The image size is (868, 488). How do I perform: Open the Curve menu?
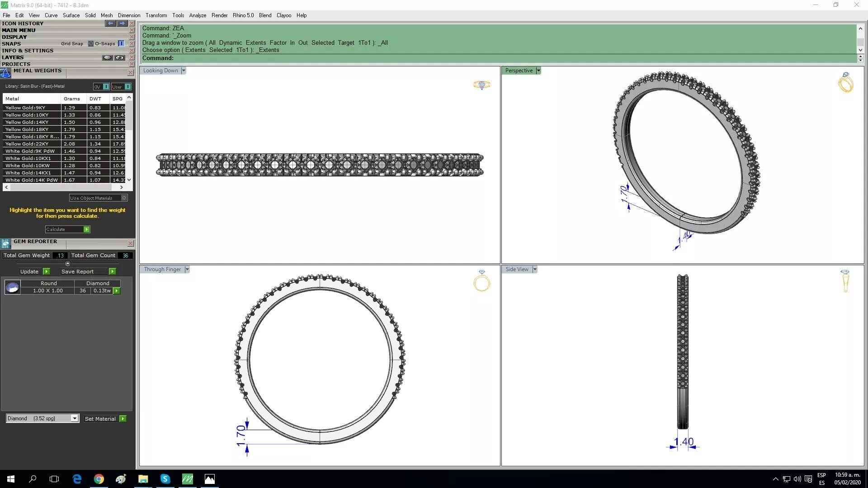pyautogui.click(x=51, y=15)
